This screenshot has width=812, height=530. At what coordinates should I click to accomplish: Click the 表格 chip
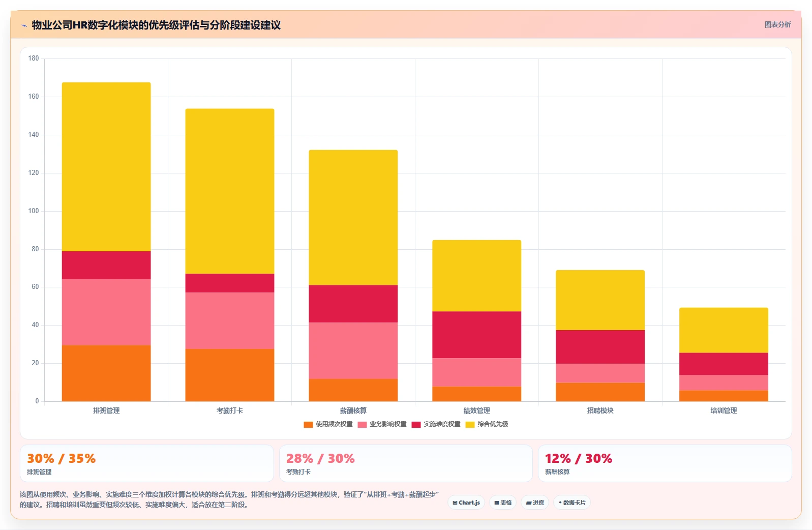503,503
